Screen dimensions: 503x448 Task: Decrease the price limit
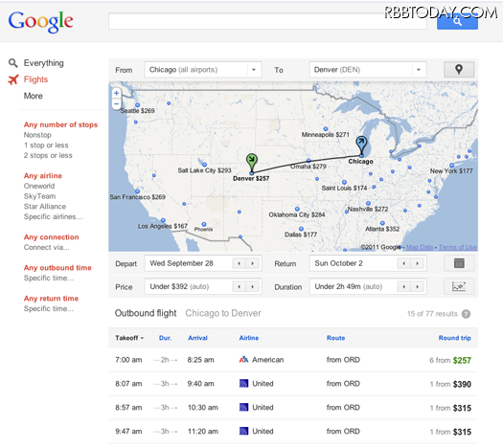[239, 286]
